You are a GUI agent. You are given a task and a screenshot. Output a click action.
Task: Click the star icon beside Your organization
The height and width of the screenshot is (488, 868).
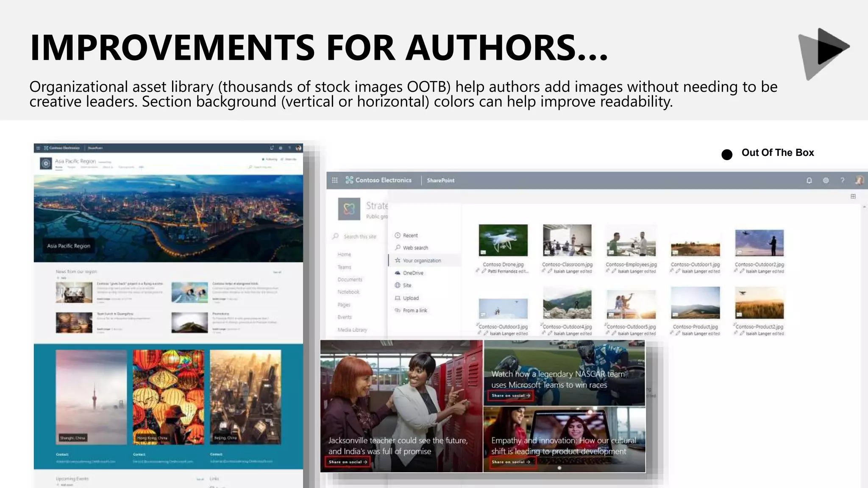point(398,261)
